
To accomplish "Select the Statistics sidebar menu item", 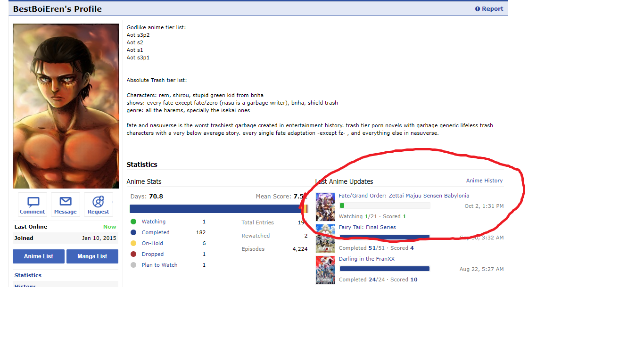I will click(x=28, y=275).
